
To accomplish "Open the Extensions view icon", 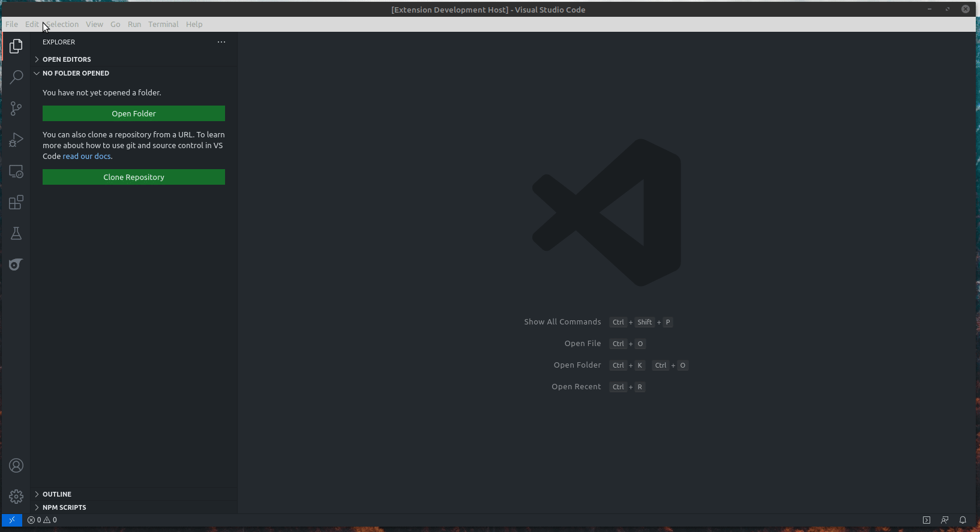I will [16, 202].
